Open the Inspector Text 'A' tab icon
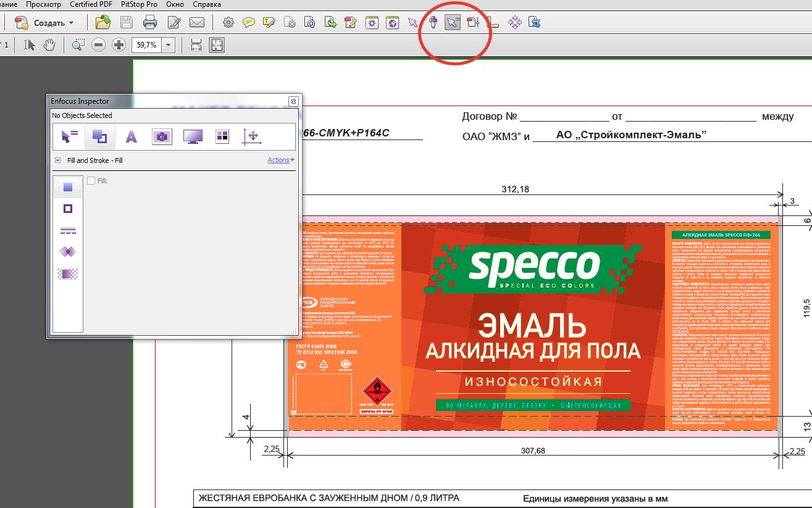 [131, 136]
